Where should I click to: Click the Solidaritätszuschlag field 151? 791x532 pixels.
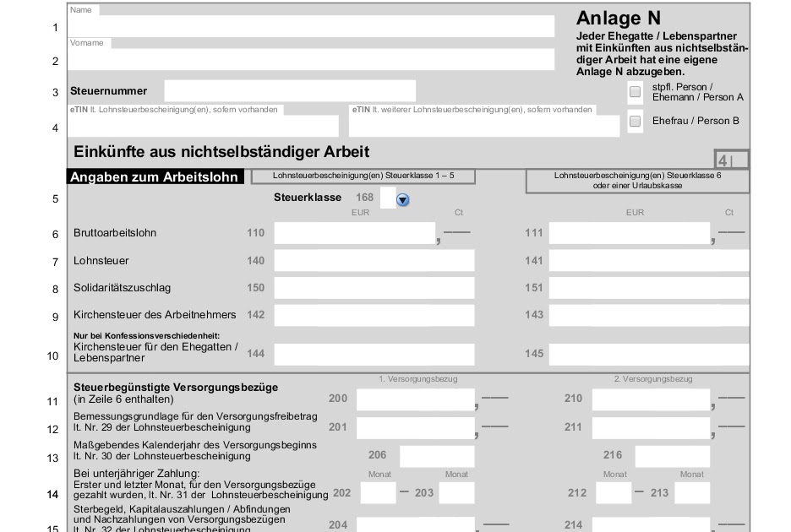tap(649, 288)
